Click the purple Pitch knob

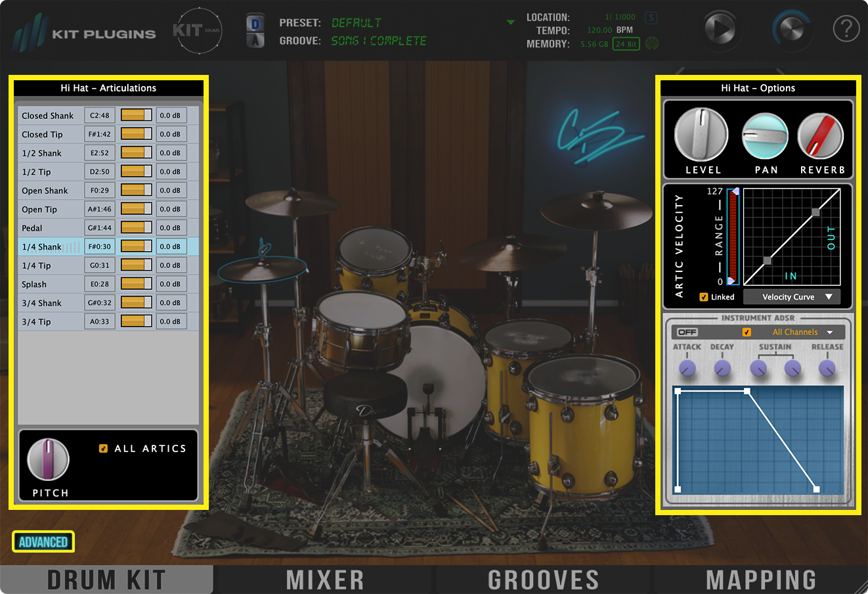[x=48, y=459]
